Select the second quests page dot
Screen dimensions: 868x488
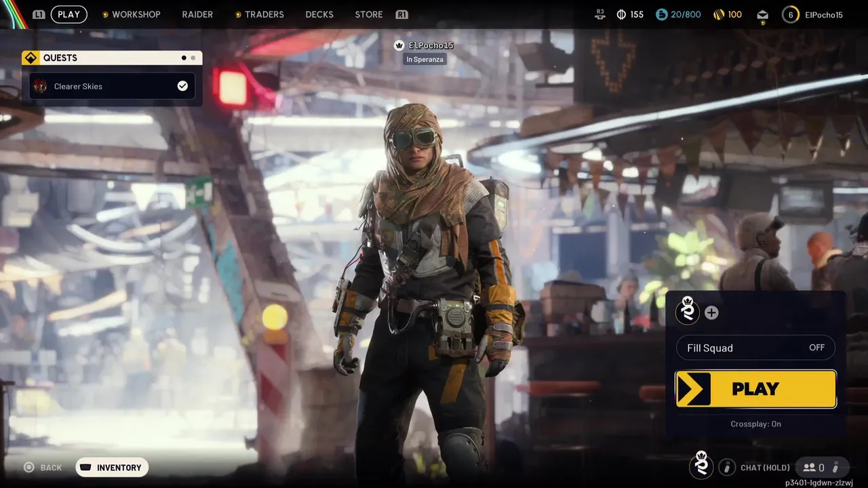[193, 58]
